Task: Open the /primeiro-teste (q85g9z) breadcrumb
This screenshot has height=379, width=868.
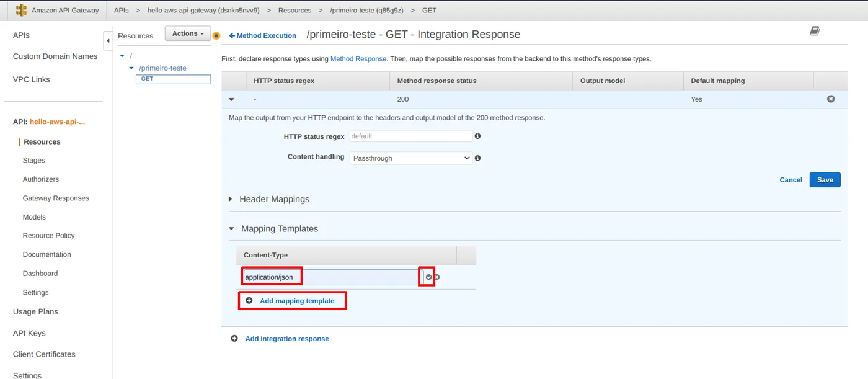Action: [367, 11]
